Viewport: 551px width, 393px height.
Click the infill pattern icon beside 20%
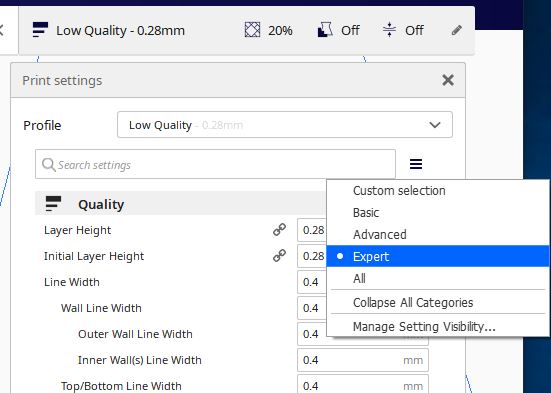pyautogui.click(x=252, y=30)
